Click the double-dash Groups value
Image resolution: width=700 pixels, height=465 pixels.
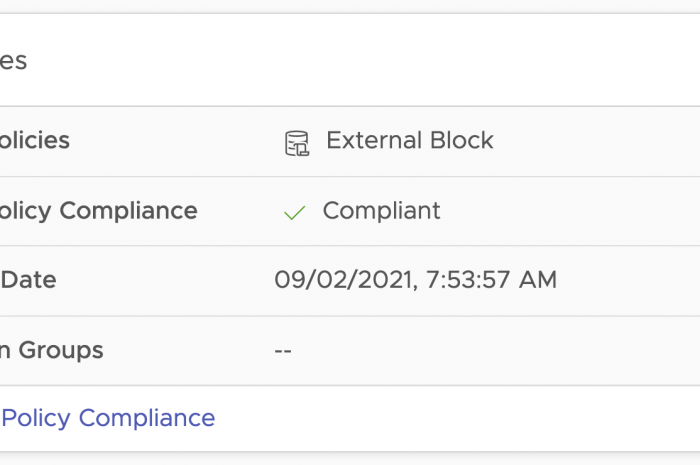[x=283, y=351]
